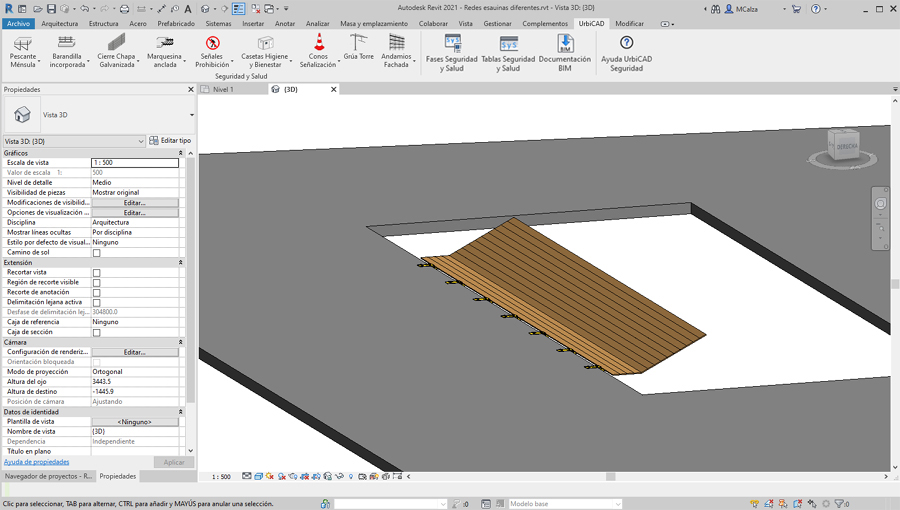
Task: Select Fases Seguridad y Salud tool
Action: 452,44
